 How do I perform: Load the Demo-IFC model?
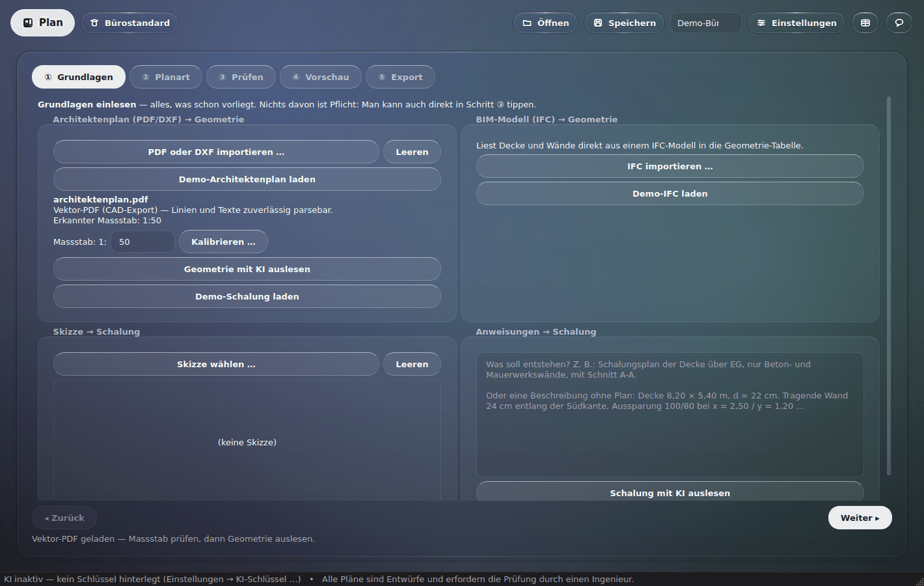point(670,193)
